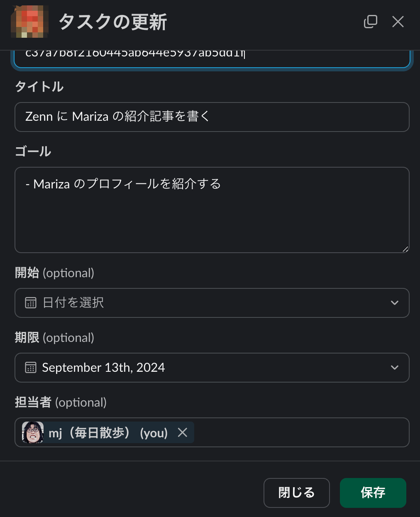Viewport: 420px width, 517px height.
Task: Click the 閉じる button
Action: [x=296, y=493]
